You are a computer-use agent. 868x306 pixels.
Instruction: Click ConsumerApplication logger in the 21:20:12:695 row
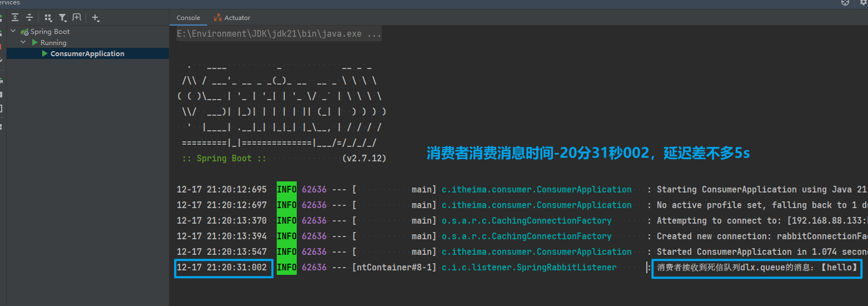coord(537,190)
